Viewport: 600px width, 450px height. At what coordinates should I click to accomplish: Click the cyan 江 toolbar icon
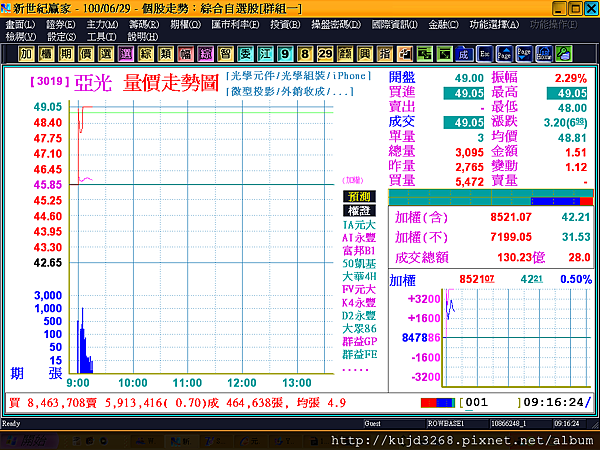pos(265,54)
